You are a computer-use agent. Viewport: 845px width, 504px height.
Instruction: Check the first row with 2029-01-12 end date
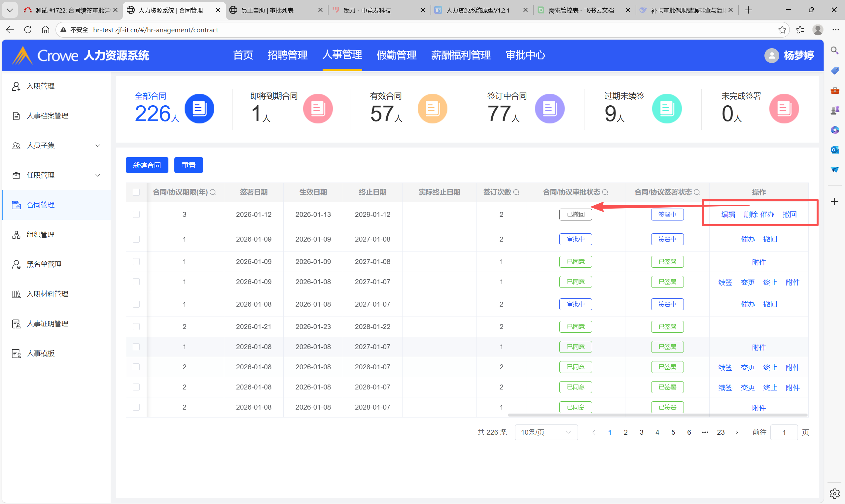click(x=136, y=215)
